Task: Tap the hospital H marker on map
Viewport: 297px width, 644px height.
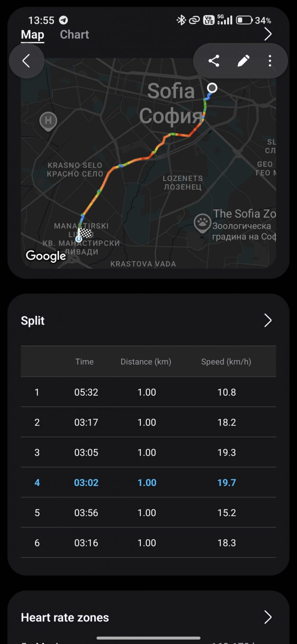Action: point(48,121)
